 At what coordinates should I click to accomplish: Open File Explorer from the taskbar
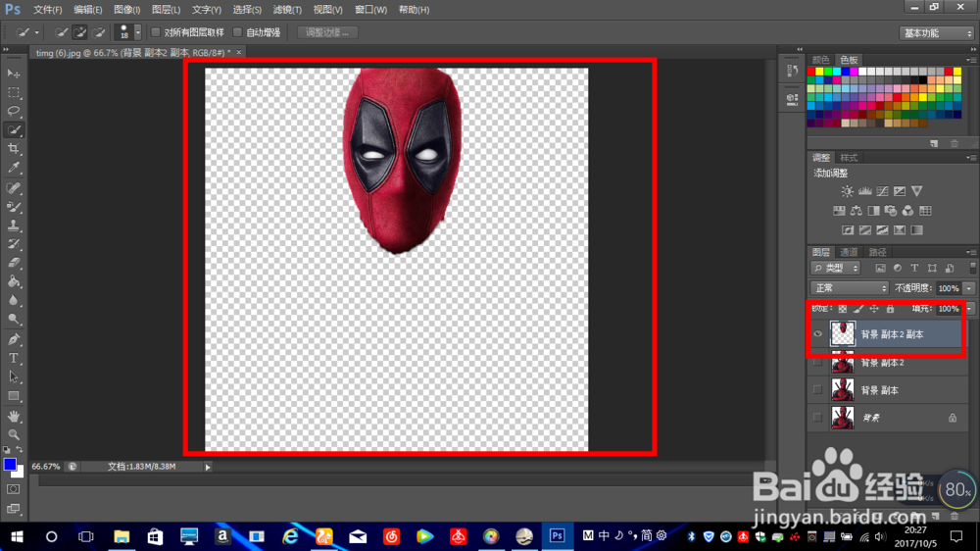(122, 536)
